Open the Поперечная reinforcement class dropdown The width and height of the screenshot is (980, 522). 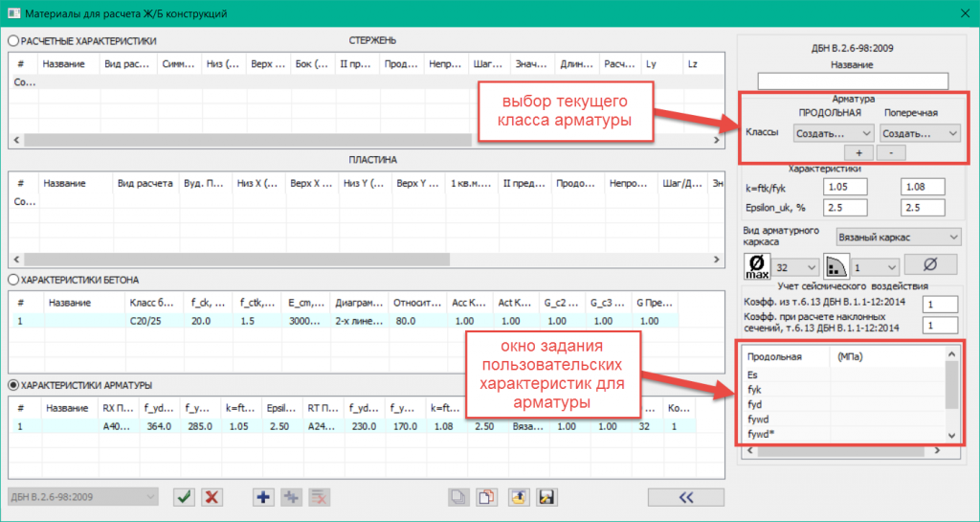coord(919,133)
